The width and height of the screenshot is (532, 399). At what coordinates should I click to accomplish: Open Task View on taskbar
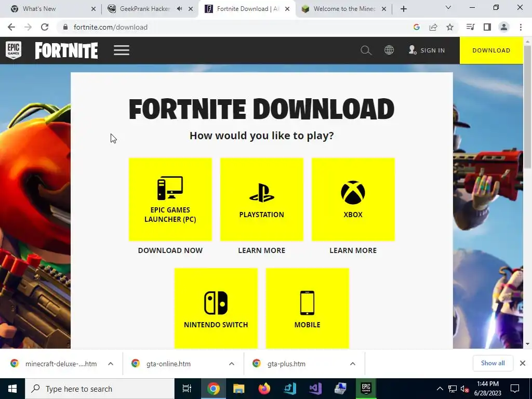[x=187, y=389]
